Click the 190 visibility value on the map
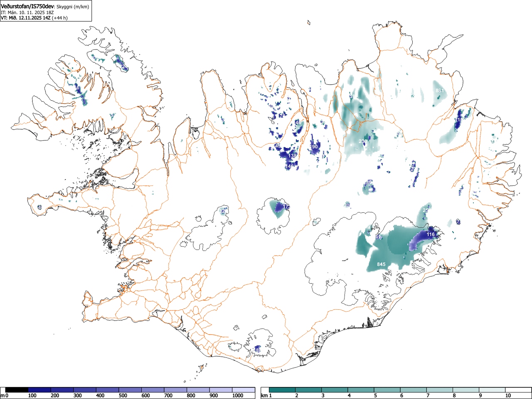Image resolution: width=532 pixels, height=399 pixels. coord(313,147)
